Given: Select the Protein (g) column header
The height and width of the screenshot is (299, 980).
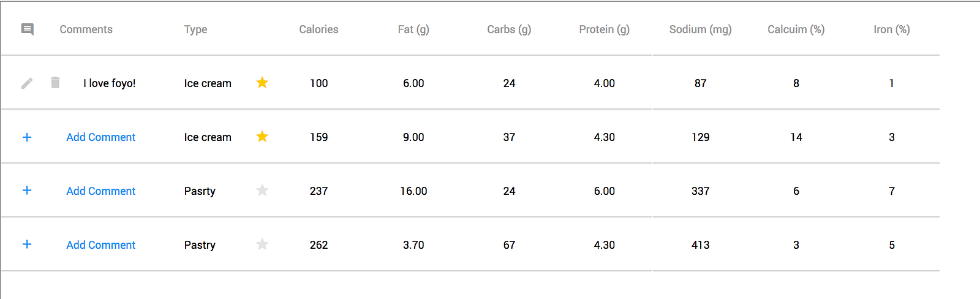Looking at the screenshot, I should 605,29.
